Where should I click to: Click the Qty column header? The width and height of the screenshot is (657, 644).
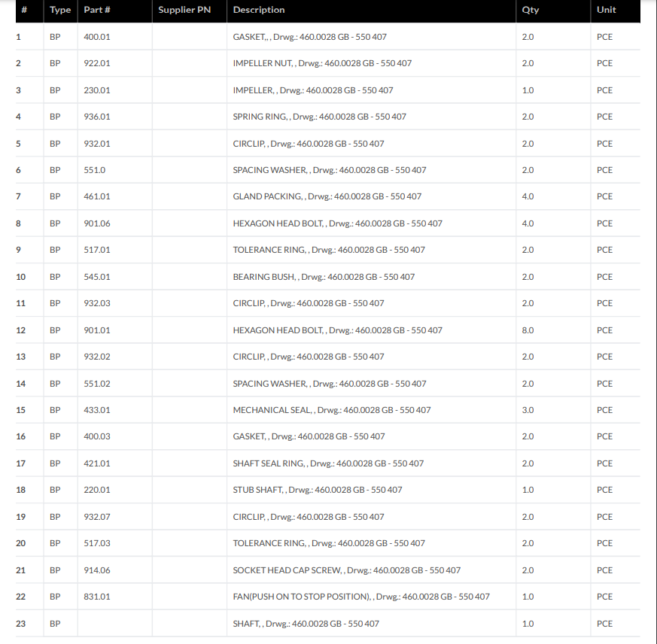point(530,11)
